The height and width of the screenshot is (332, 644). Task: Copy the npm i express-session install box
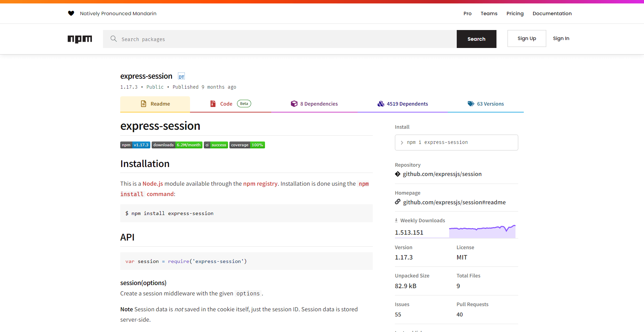(x=456, y=143)
